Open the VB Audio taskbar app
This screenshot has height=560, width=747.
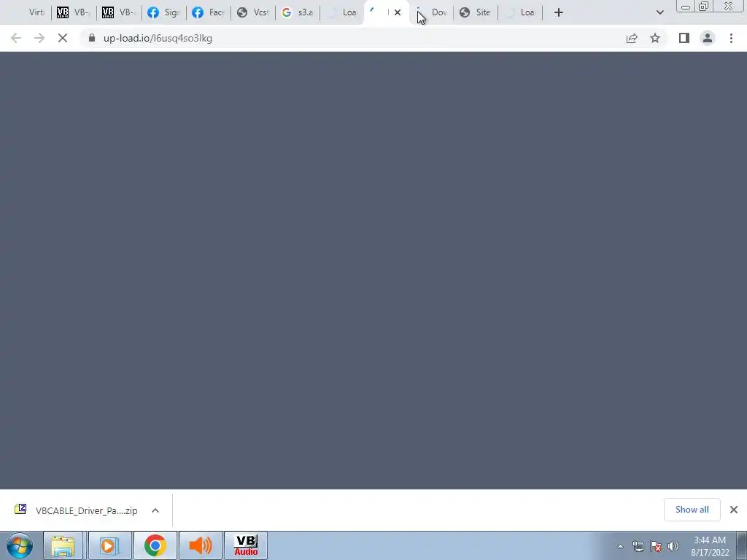[246, 545]
